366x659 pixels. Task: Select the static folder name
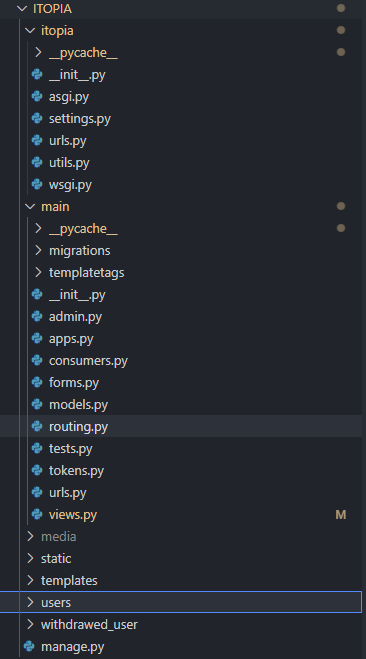(x=56, y=559)
